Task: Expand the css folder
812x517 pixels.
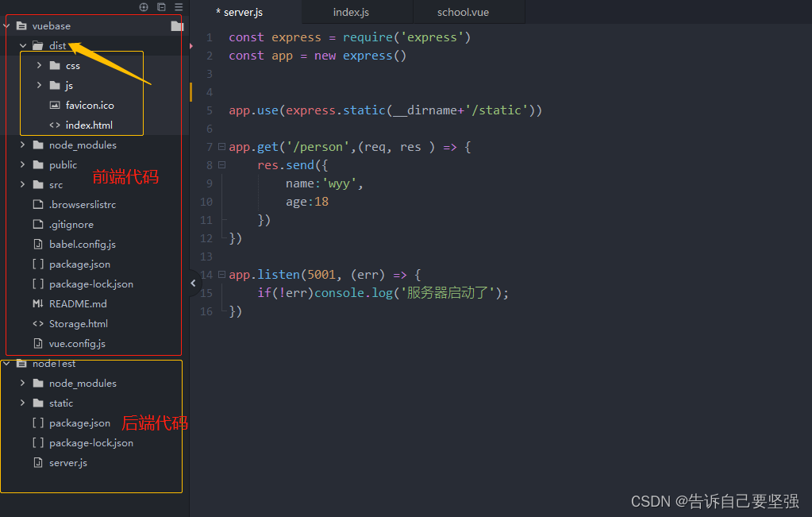Action: 40,65
